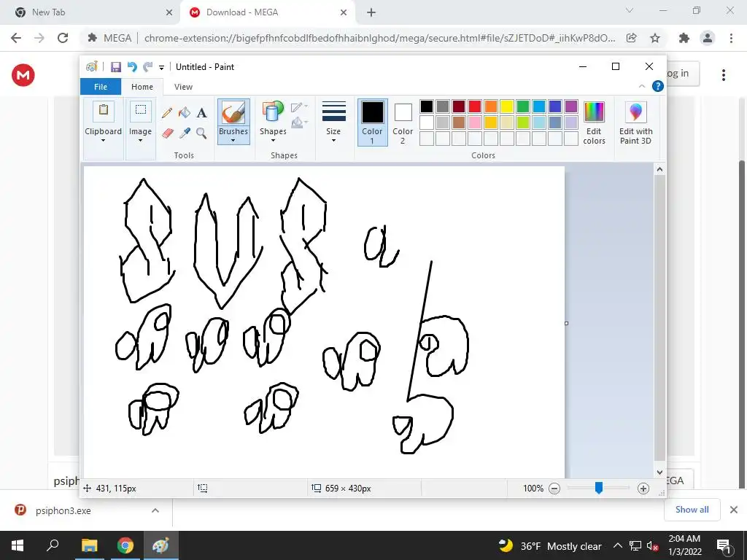Show hidden system tray icons
Screen dimensions: 747x560
(x=617, y=545)
